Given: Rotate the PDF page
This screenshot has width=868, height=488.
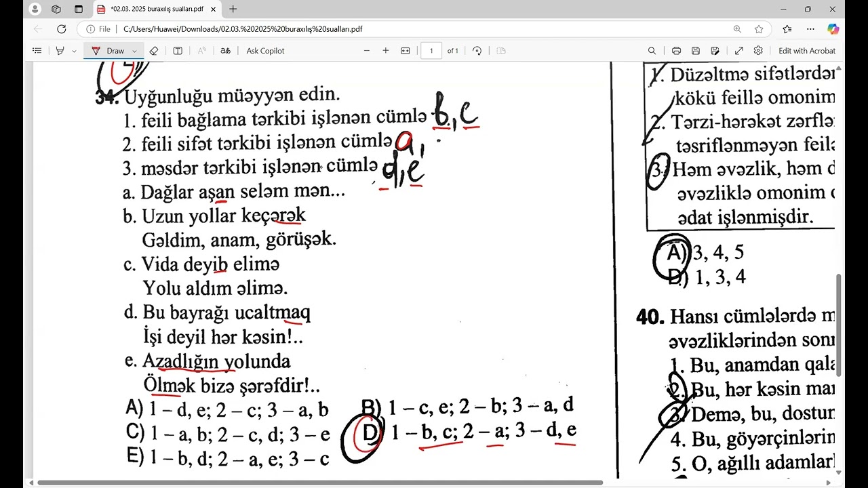Looking at the screenshot, I should coord(477,51).
